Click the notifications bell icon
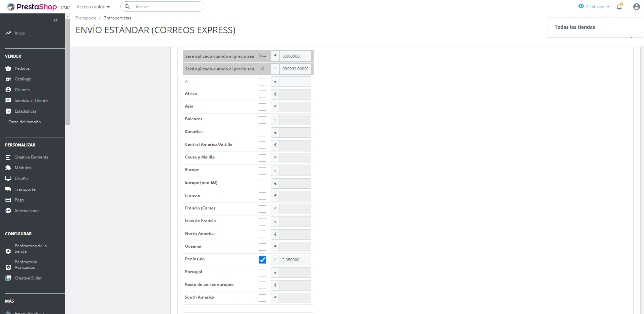This screenshot has height=314, width=644. tap(619, 7)
